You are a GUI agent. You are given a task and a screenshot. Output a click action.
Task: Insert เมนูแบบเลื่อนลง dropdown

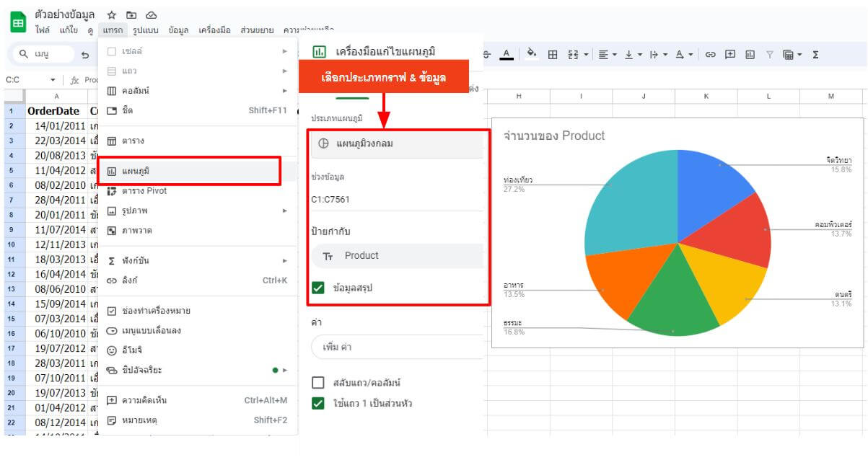pyautogui.click(x=197, y=330)
